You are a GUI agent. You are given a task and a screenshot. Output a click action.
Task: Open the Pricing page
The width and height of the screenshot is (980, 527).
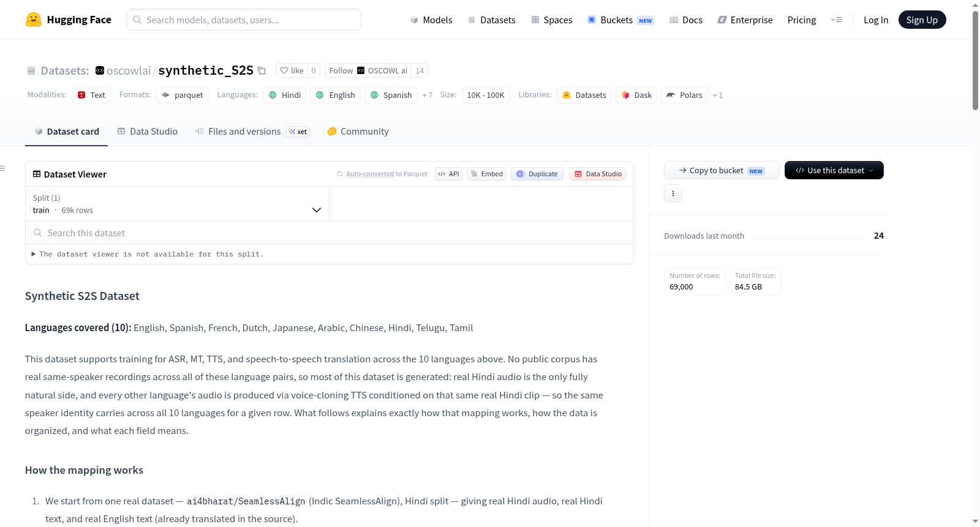pyautogui.click(x=802, y=20)
